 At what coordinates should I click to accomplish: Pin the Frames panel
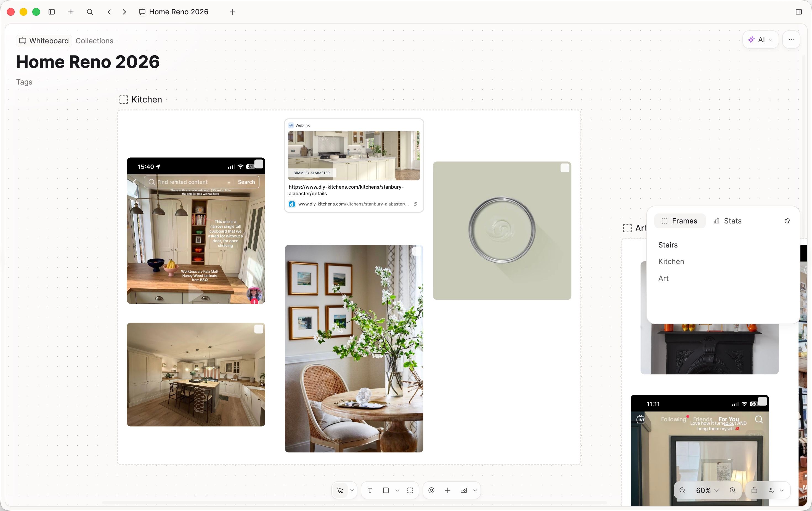click(x=787, y=221)
